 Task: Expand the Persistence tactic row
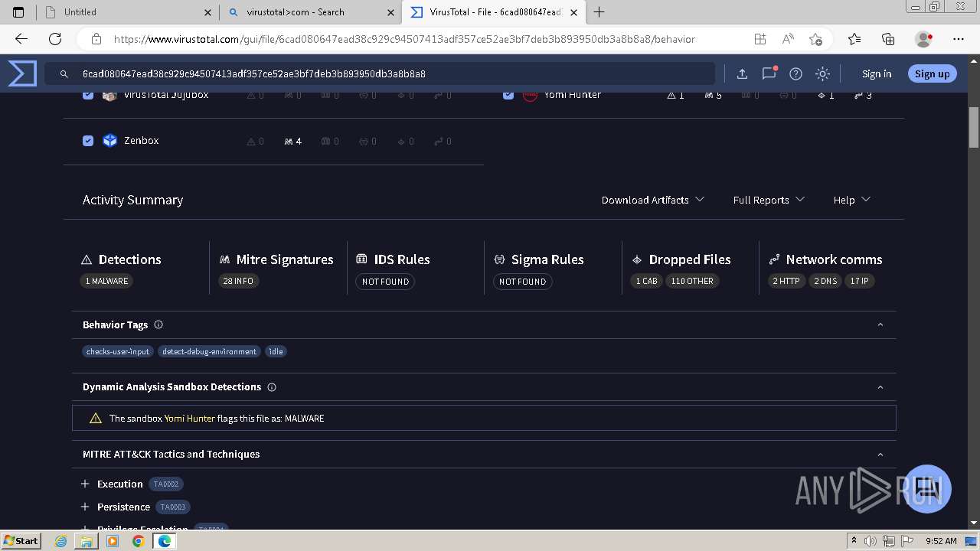point(85,507)
